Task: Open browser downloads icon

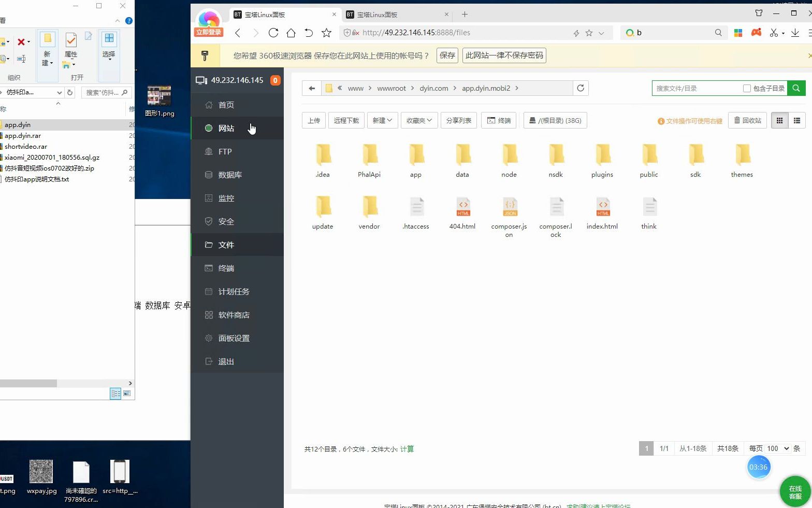Action: [x=795, y=33]
